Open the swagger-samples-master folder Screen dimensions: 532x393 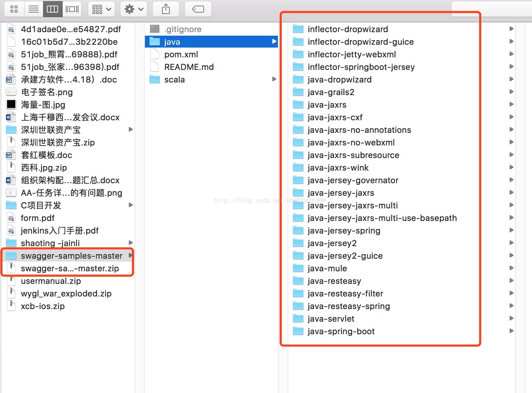point(68,256)
